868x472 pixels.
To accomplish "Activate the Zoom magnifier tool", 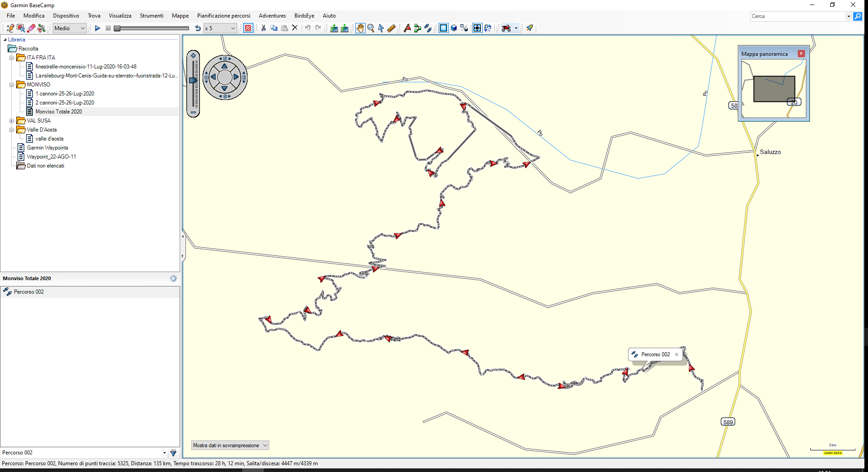I will click(x=371, y=28).
